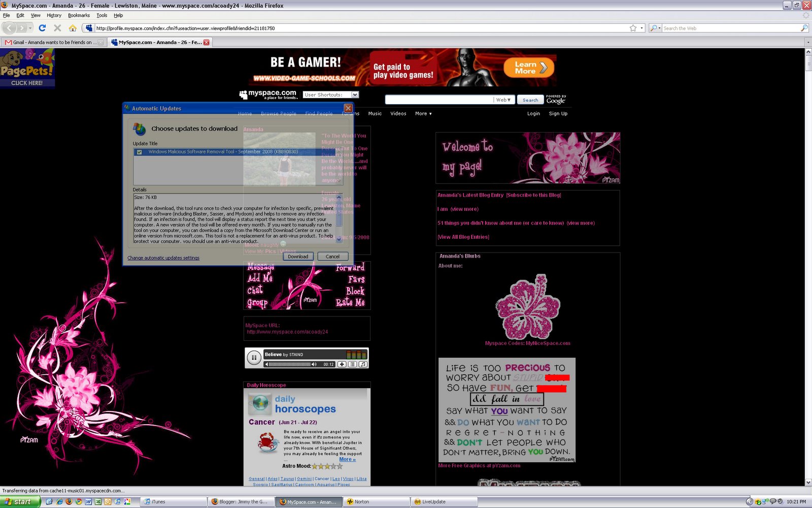Open the Bookmarks menu
Image resolution: width=812 pixels, height=508 pixels.
pyautogui.click(x=79, y=15)
